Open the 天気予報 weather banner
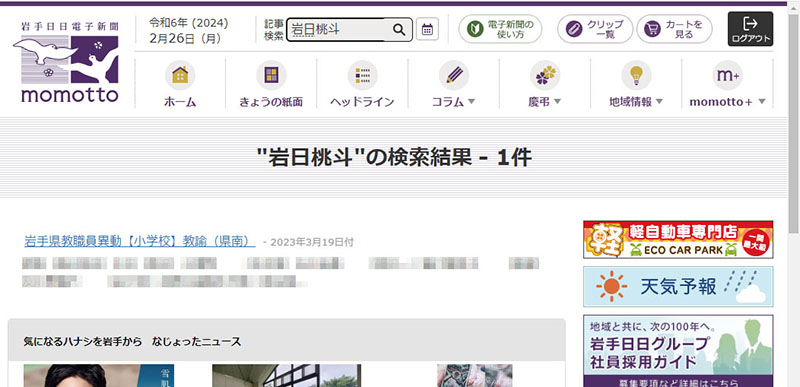Screen dimensions: 800x387 coord(678,287)
